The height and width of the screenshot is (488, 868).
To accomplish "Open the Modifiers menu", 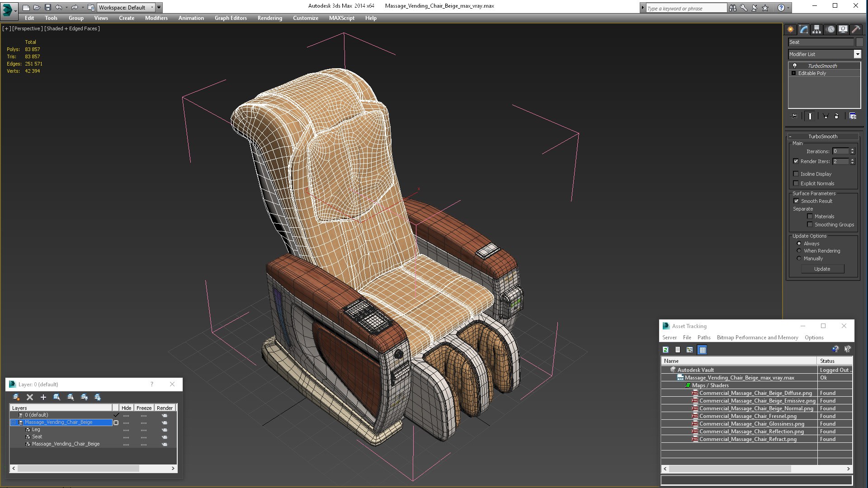I will pos(156,18).
